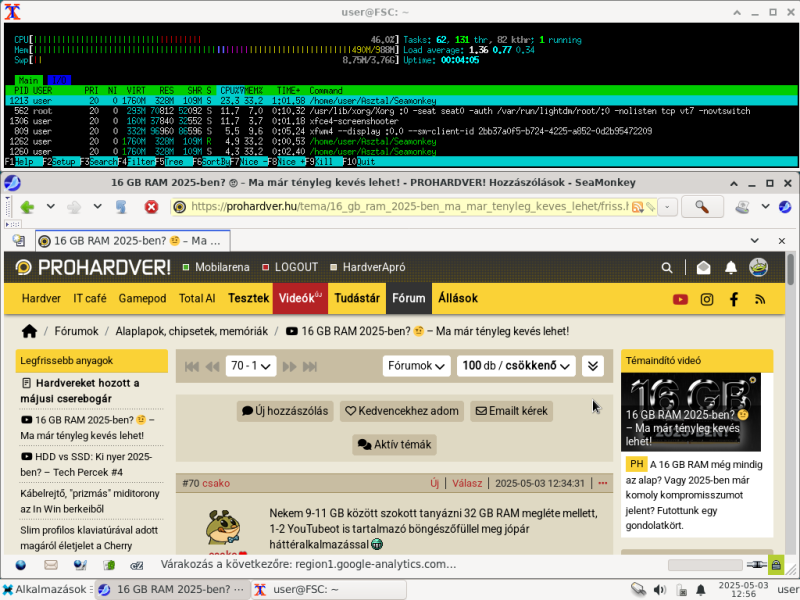Click the 'Új hozzászólás' button
This screenshot has height=600, width=800.
[285, 411]
